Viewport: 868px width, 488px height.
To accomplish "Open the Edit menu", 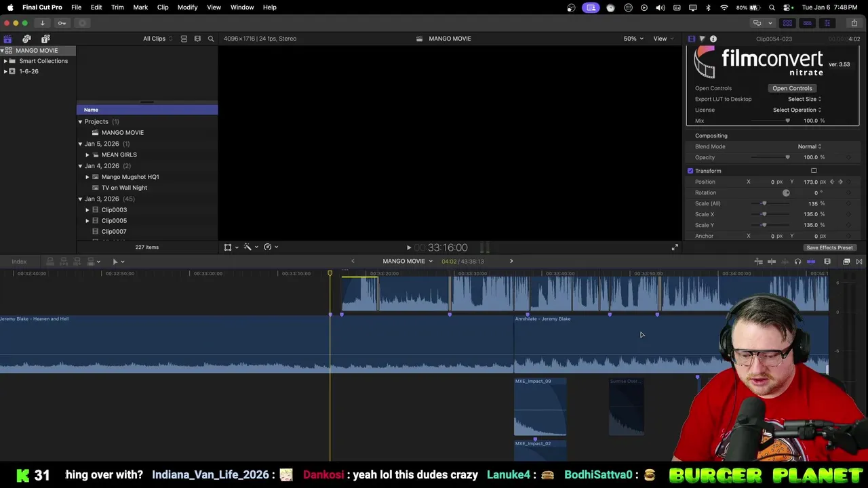I will tap(96, 7).
